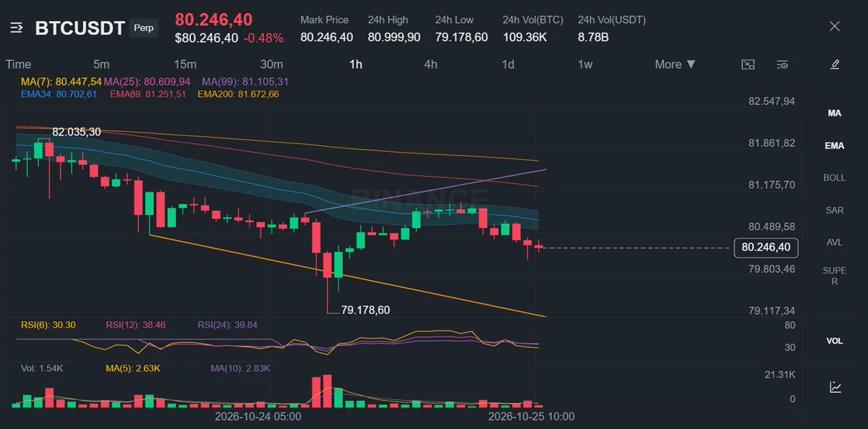Screen dimensions: 868x429
Task: Toggle the MA indicator in the sidebar
Action: click(x=835, y=114)
